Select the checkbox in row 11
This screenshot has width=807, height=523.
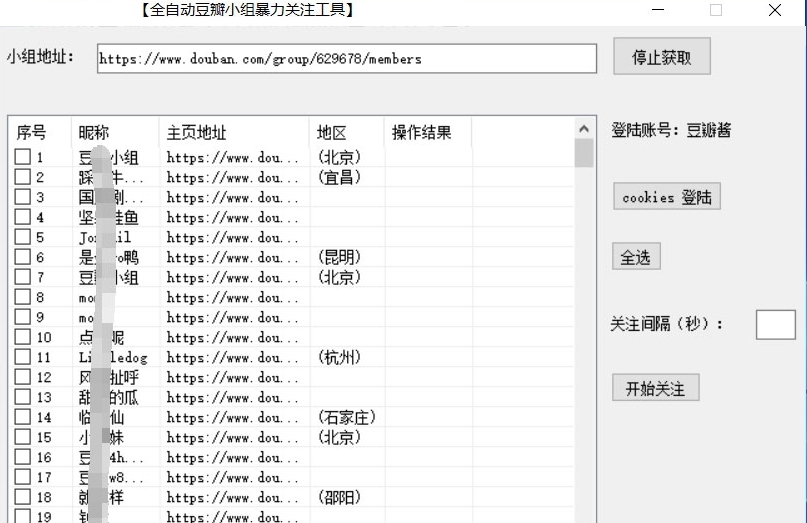tap(23, 357)
